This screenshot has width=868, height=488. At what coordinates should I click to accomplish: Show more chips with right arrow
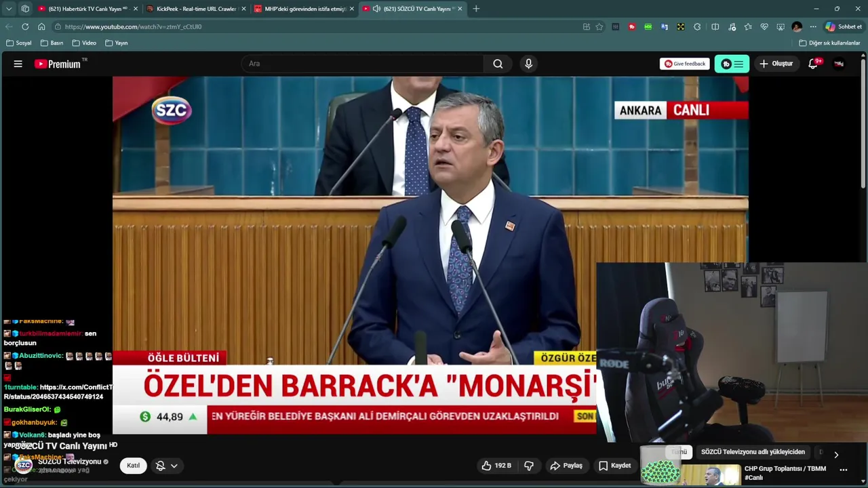(836, 455)
